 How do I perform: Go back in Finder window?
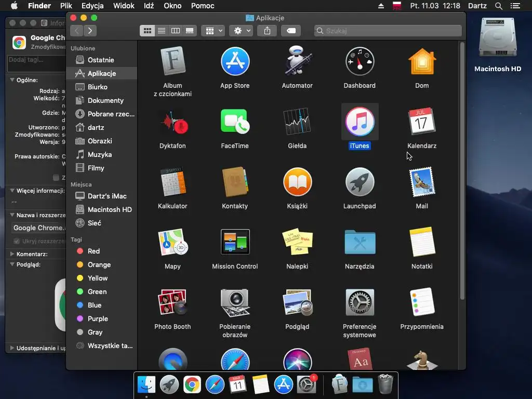click(x=77, y=31)
